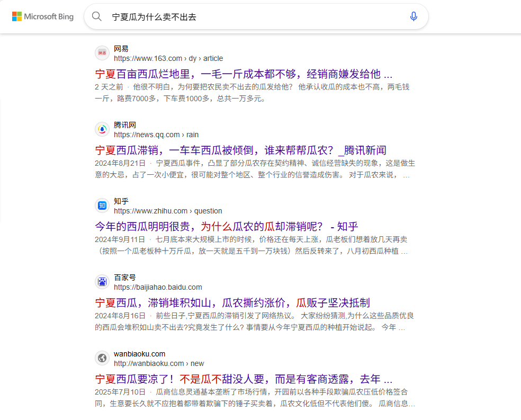Click the 腾讯网 site favicon
521x420 pixels.
coord(102,130)
